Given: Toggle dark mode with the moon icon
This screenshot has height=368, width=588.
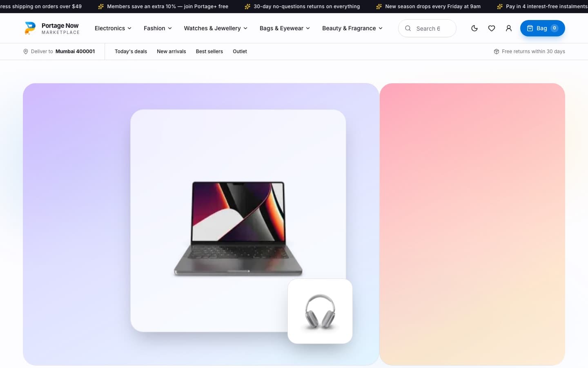Looking at the screenshot, I should (474, 28).
